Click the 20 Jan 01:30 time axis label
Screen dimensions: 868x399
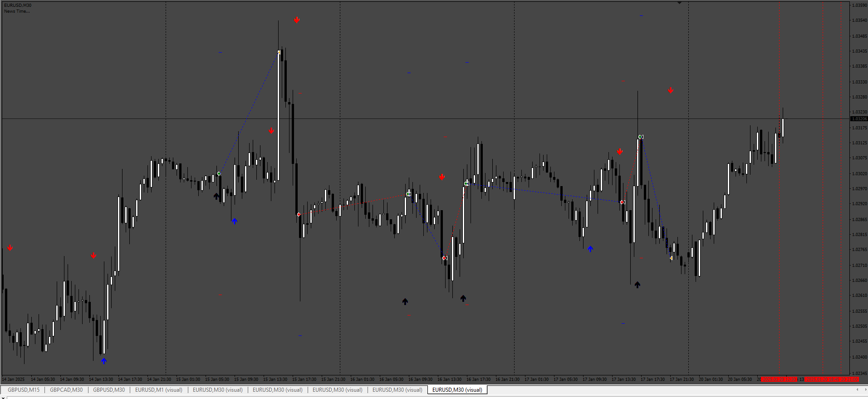pyautogui.click(x=711, y=379)
